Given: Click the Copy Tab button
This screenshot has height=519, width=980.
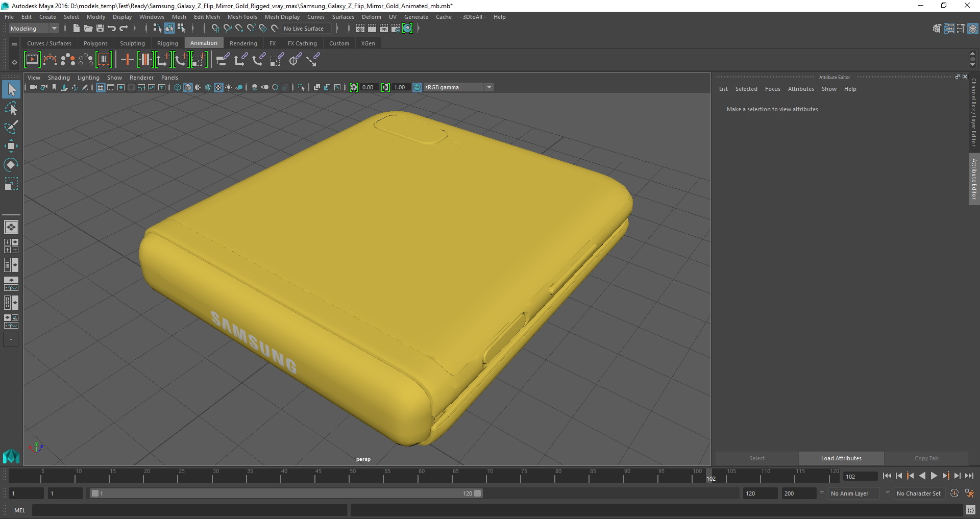Looking at the screenshot, I should click(x=926, y=458).
